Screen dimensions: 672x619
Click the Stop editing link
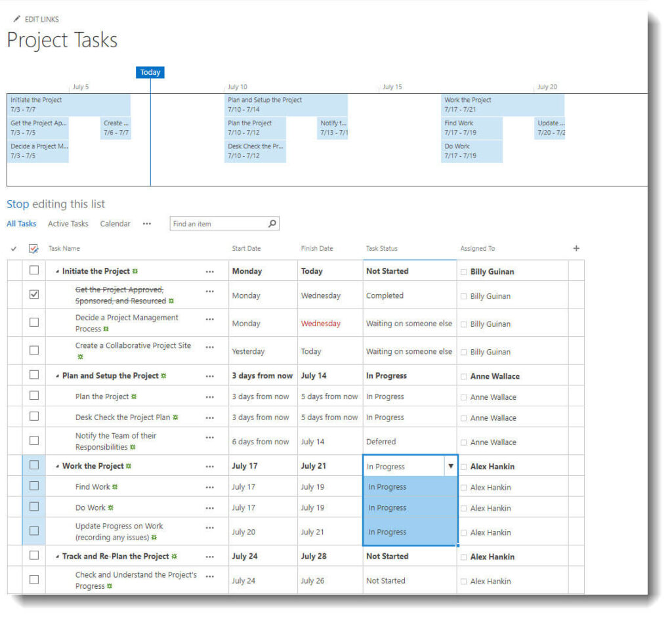[18, 204]
